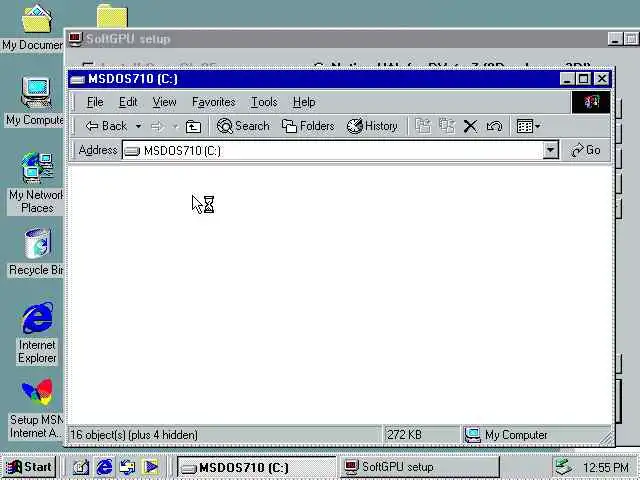Viewport: 640px width, 480px height.
Task: Open the View menu
Action: 164,102
